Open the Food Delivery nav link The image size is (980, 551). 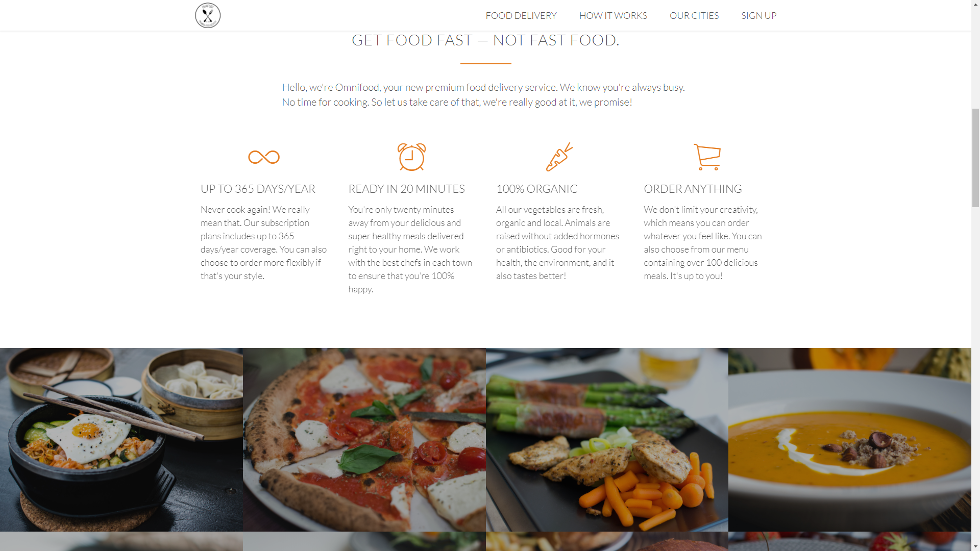tap(521, 16)
